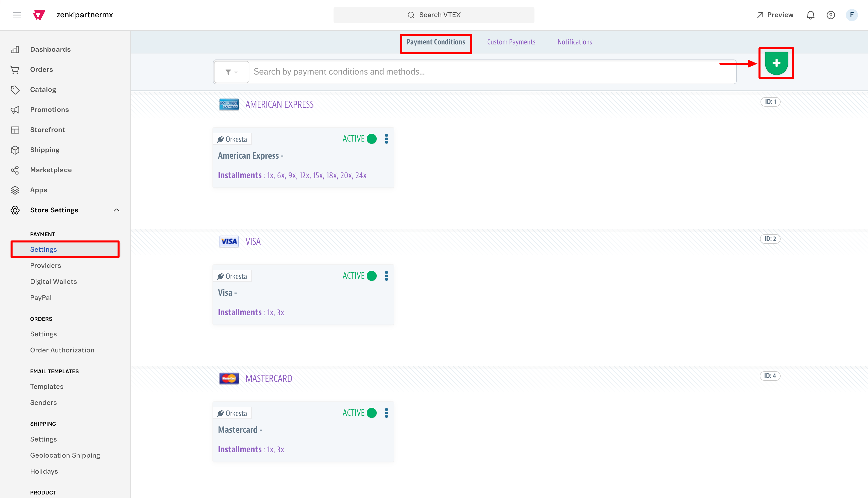Viewport: 868px width, 498px height.
Task: Switch to the Custom Payments tab
Action: point(511,42)
